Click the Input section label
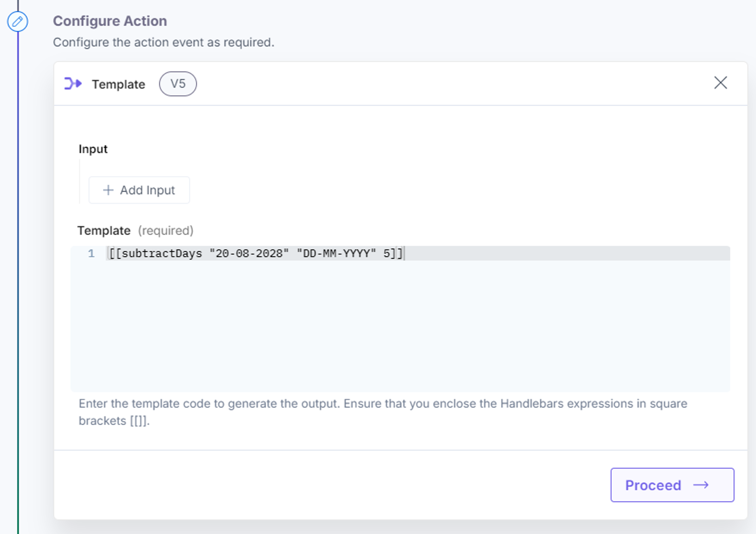 [93, 149]
